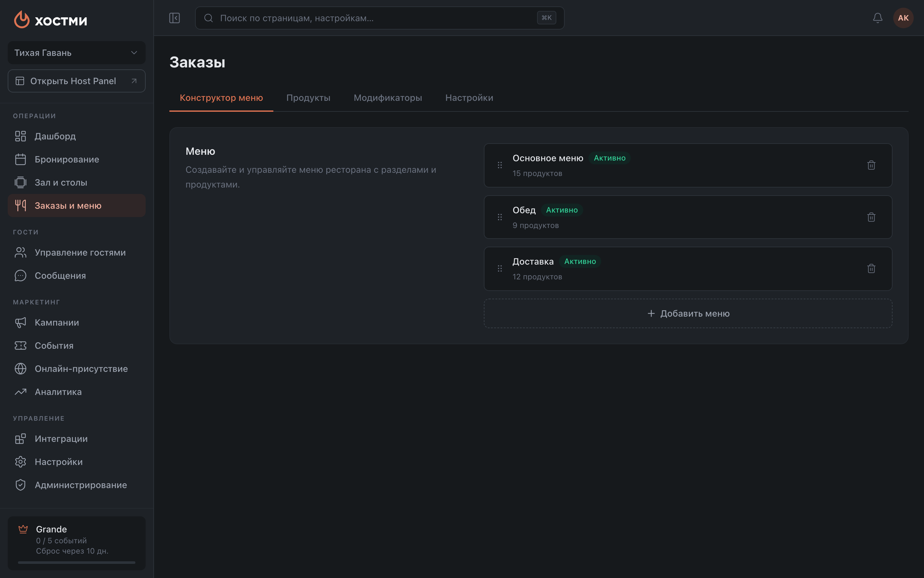This screenshot has height=578, width=924.
Task: Collapse the sidebar with the panel icon
Action: pyautogui.click(x=175, y=18)
